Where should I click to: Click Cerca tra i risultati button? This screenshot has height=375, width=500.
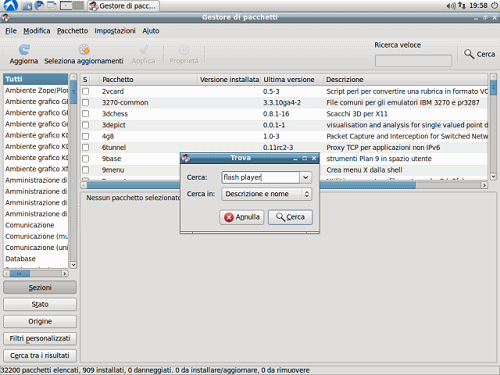(40, 356)
